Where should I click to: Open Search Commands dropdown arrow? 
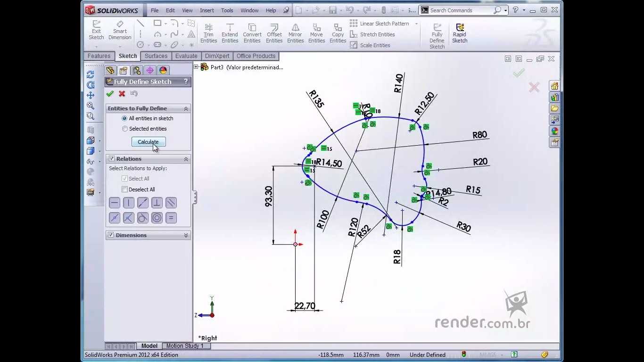click(x=505, y=10)
